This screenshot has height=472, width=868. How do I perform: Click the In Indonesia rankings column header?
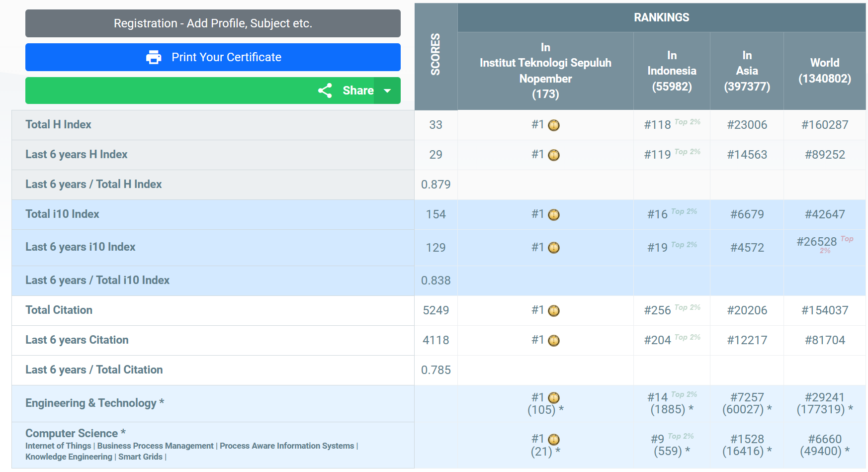[672, 71]
